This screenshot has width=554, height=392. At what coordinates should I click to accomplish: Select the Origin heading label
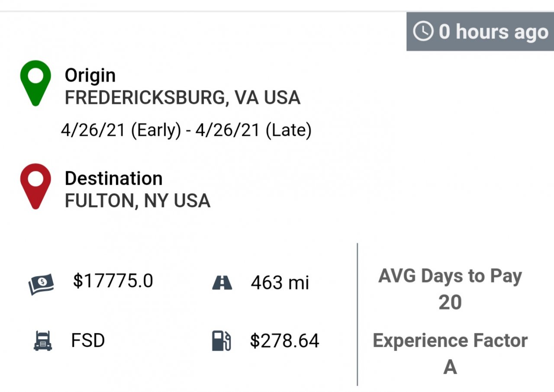click(x=90, y=75)
